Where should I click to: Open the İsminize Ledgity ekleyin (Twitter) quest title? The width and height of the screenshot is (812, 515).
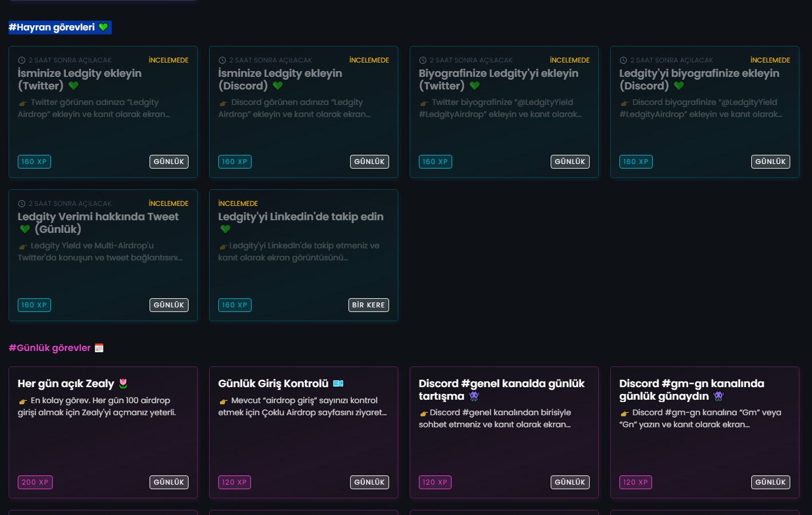[80, 80]
